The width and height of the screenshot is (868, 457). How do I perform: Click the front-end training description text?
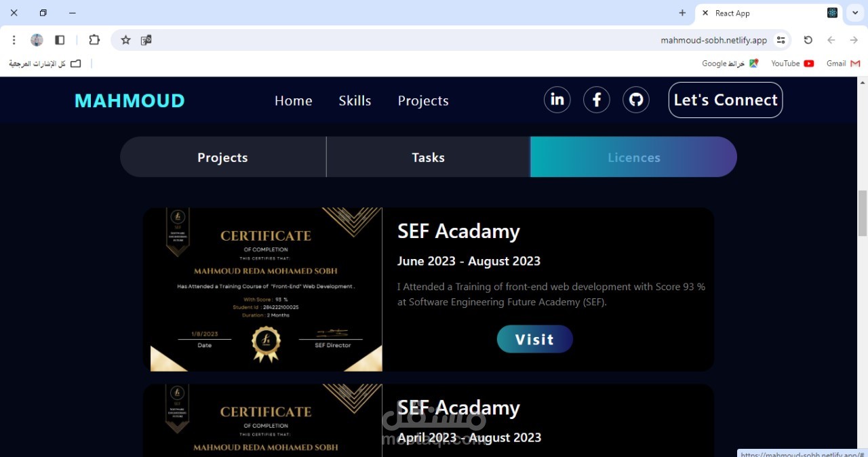click(551, 294)
